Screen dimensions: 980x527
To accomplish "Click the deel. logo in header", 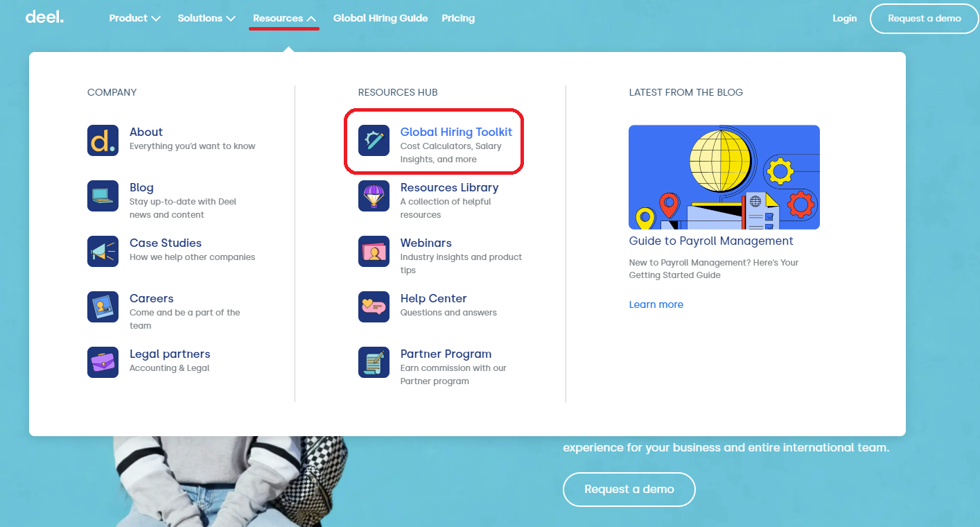I will pos(44,17).
